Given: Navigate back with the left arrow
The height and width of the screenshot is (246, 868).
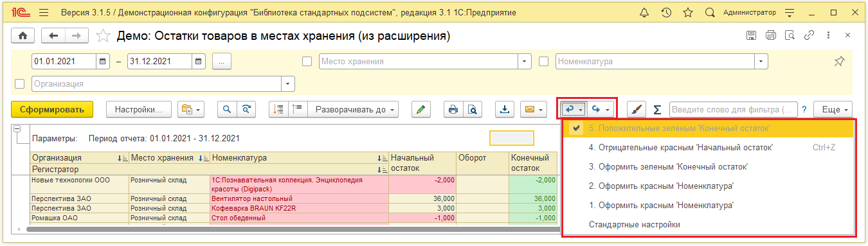Looking at the screenshot, I should coord(53,36).
